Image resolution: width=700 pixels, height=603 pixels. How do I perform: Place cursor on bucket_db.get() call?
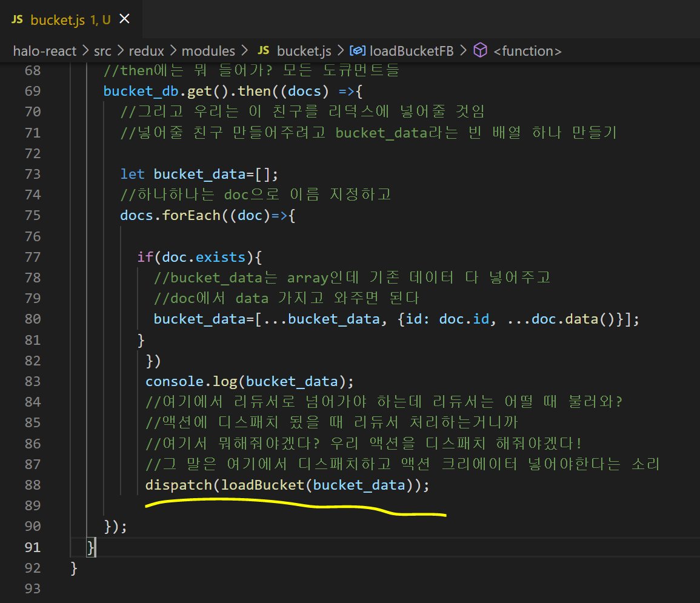click(165, 91)
